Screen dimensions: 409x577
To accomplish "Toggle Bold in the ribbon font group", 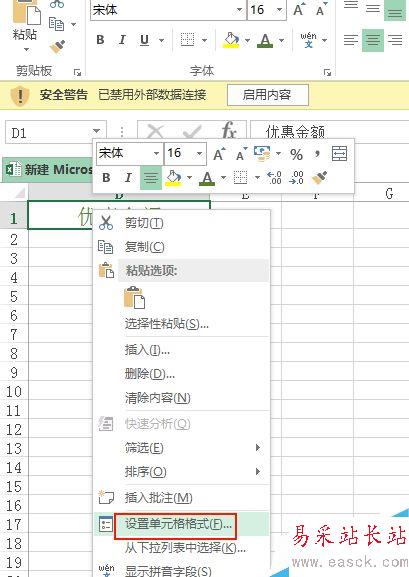I will [x=100, y=40].
